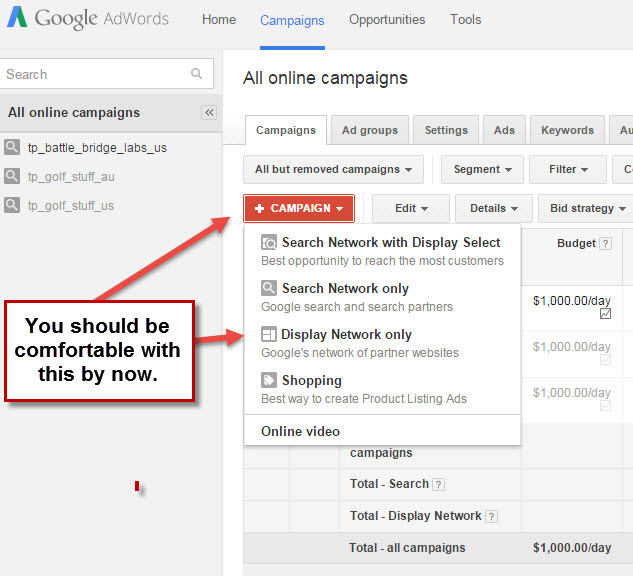Click into the sidebar Search field
Image resolution: width=633 pixels, height=576 pixels.
107,74
